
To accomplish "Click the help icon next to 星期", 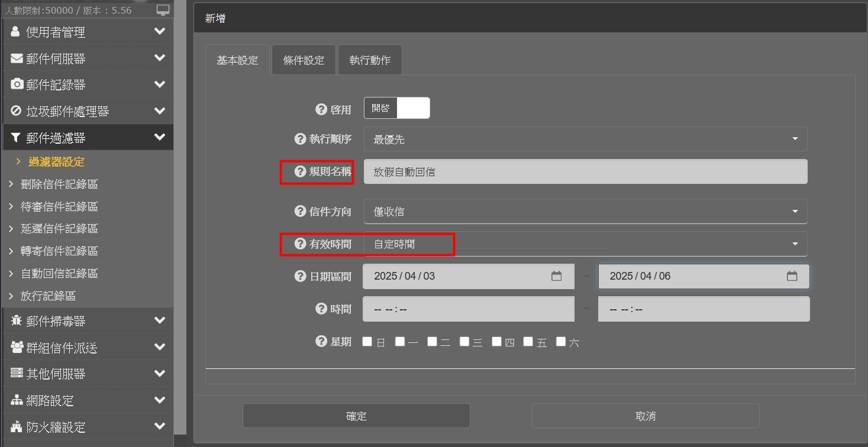I will coord(321,341).
